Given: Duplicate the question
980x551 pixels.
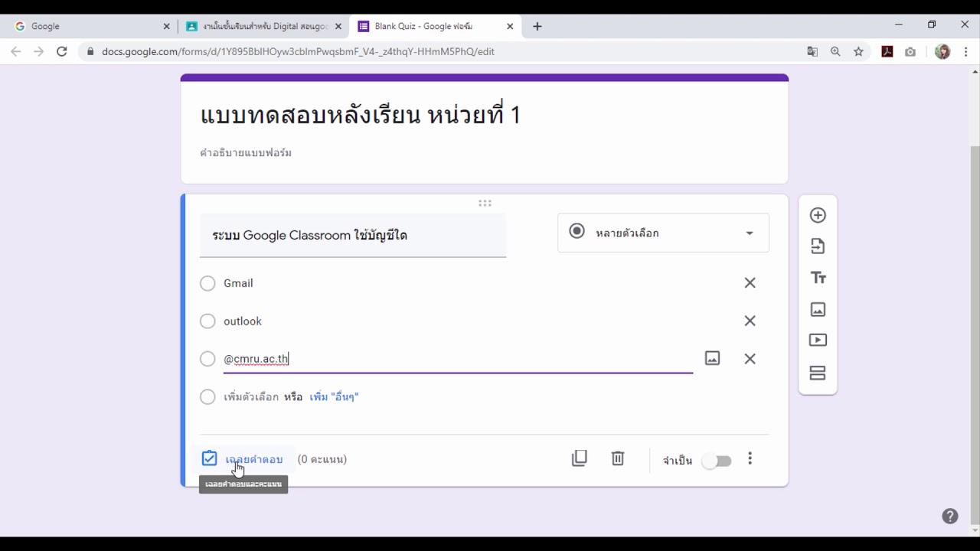Looking at the screenshot, I should point(580,458).
